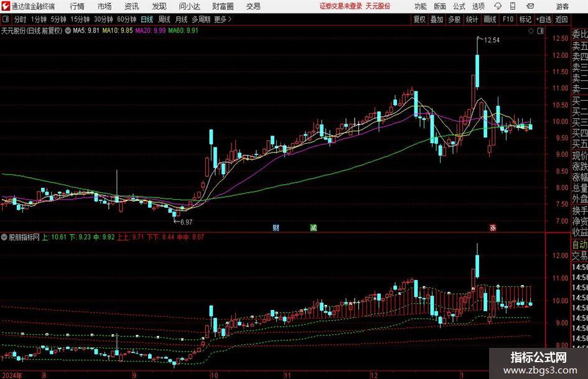Switch to 5分钟 period

(58, 19)
